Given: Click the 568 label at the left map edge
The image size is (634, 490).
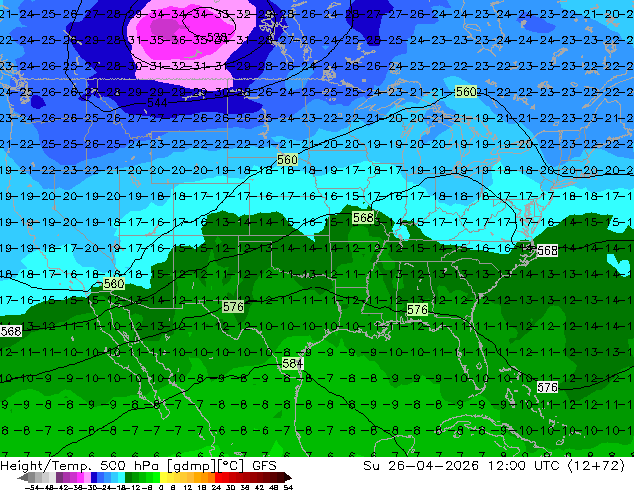Looking at the screenshot, I should click(11, 332).
